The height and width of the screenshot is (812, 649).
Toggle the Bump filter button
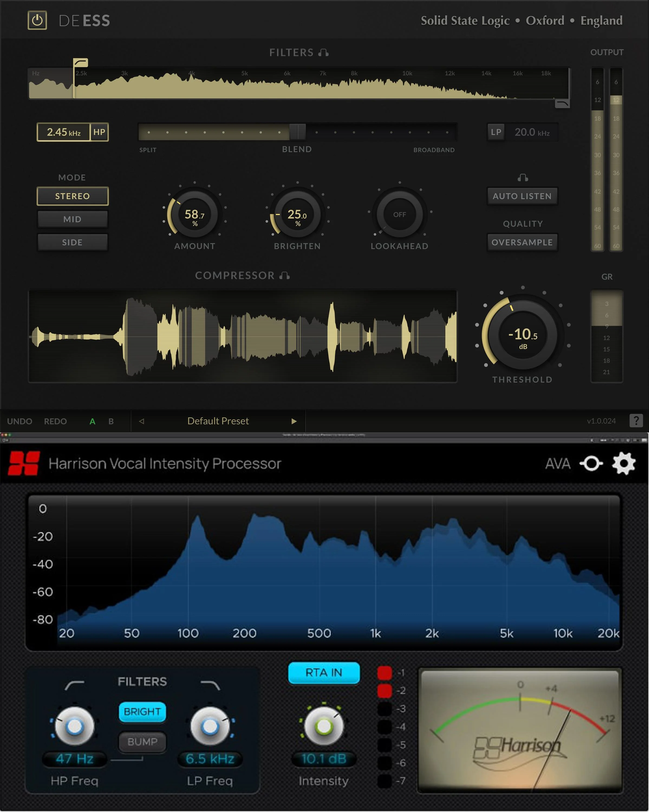point(142,742)
